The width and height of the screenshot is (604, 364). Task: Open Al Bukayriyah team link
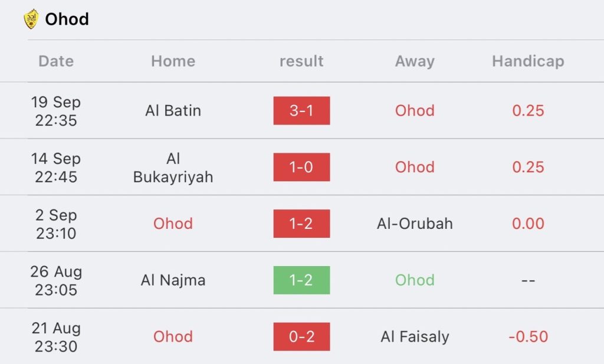pos(173,168)
